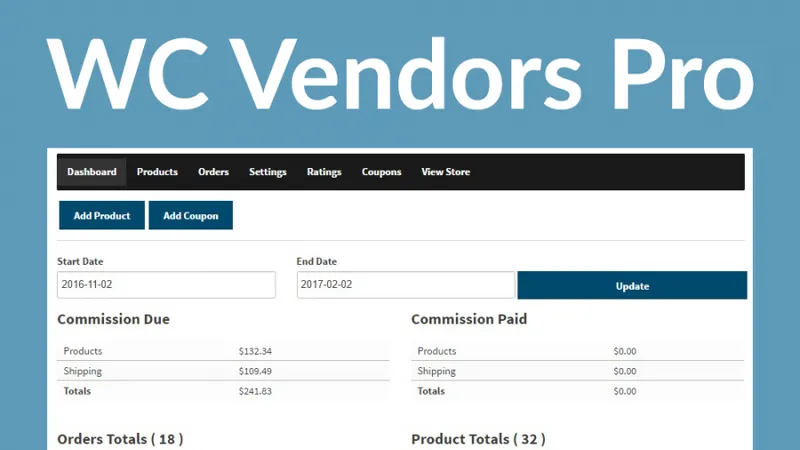Select the Commission Paid heading
Screen dimensions: 800x450
pyautogui.click(x=469, y=319)
